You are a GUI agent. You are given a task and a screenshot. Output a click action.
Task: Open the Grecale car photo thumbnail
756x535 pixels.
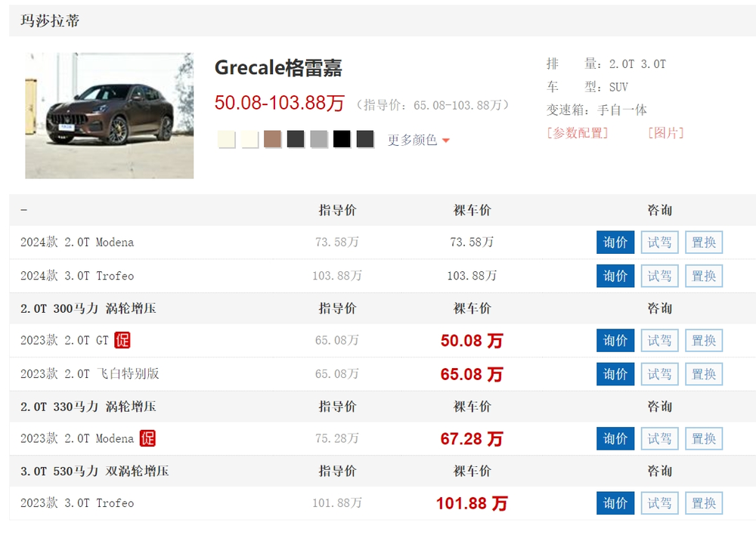pos(110,116)
